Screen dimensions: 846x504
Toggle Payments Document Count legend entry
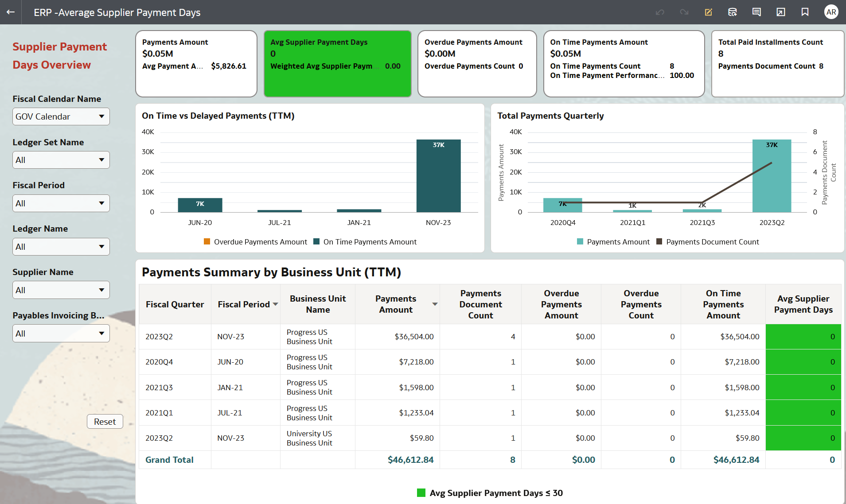(707, 242)
